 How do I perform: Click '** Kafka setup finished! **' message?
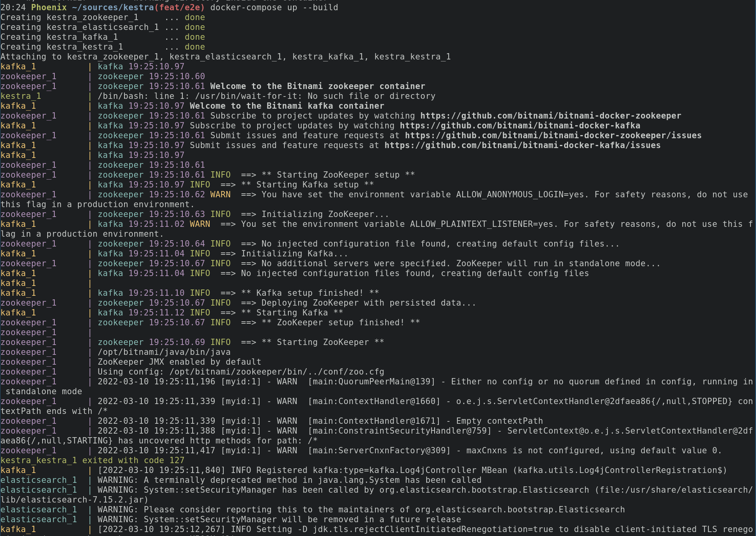(x=310, y=293)
